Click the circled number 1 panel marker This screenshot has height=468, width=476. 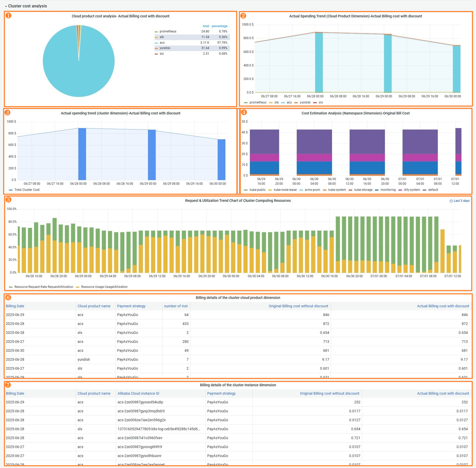pos(8,16)
